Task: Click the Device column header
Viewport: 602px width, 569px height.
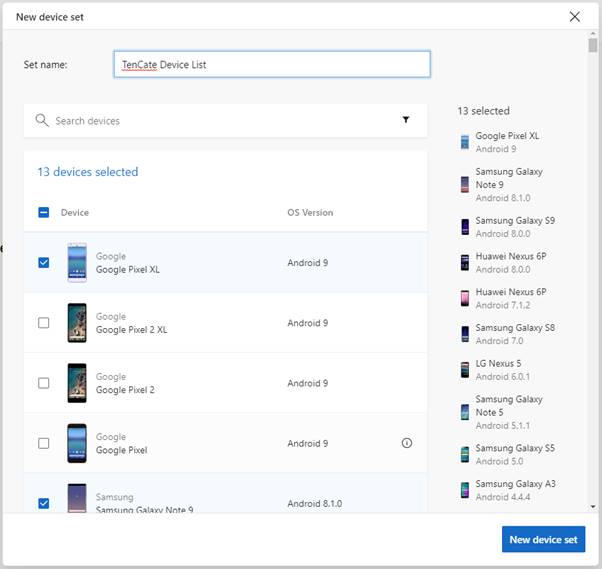Action: pyautogui.click(x=75, y=212)
